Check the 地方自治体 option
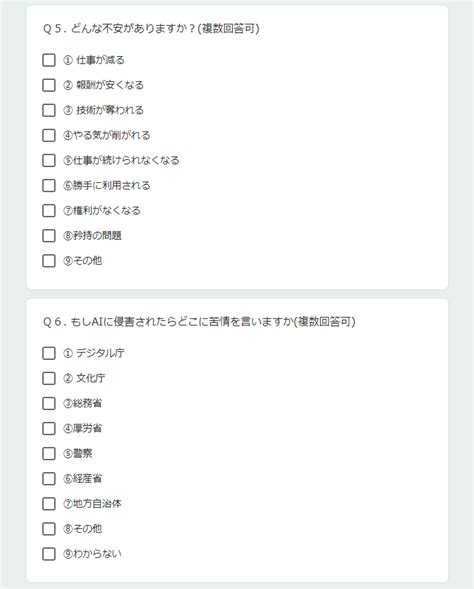The width and height of the screenshot is (474, 589). 49,504
